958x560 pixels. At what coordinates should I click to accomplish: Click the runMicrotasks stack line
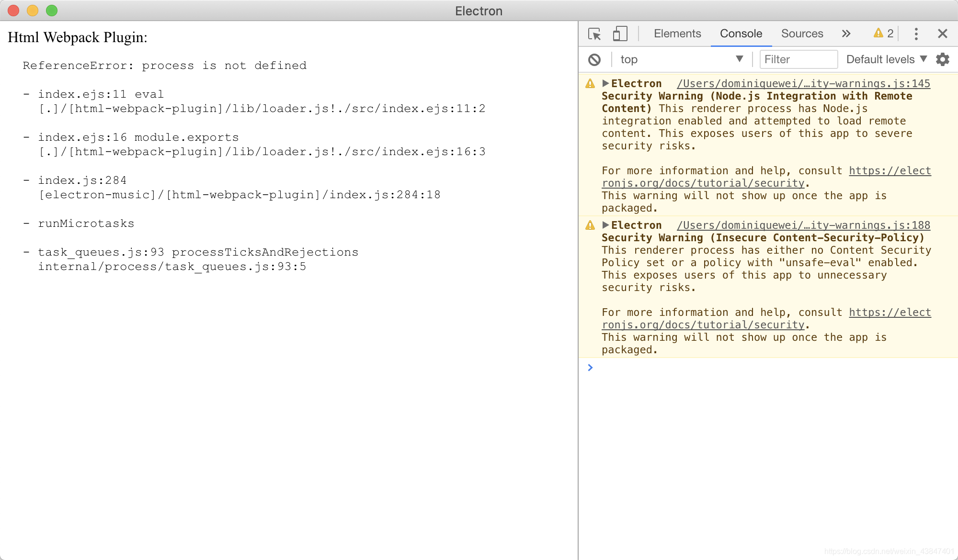point(86,224)
